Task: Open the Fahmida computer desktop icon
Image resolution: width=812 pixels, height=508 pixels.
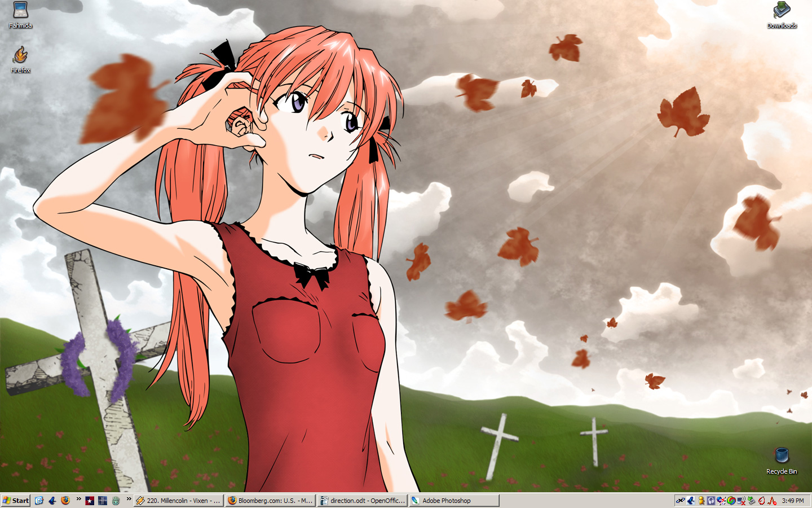Action: point(20,15)
